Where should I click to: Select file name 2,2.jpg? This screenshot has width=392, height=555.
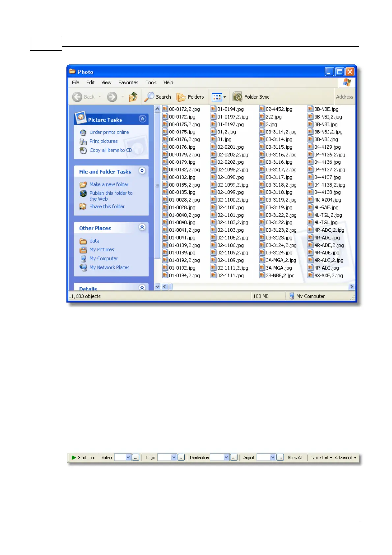[274, 117]
